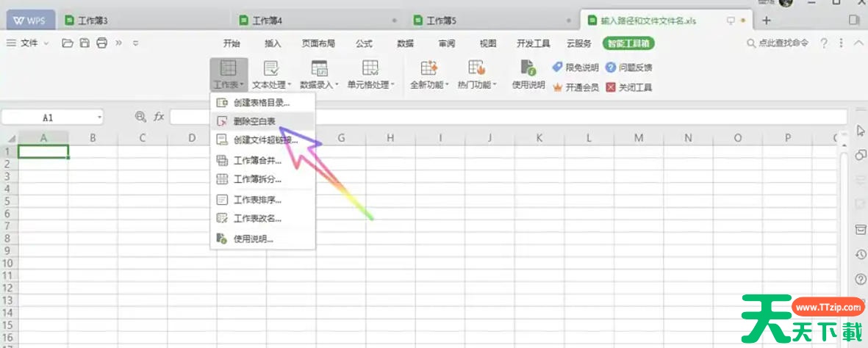Screen dimensions: 868x348
Task: Open 问题反馈 feedback
Action: click(629, 68)
